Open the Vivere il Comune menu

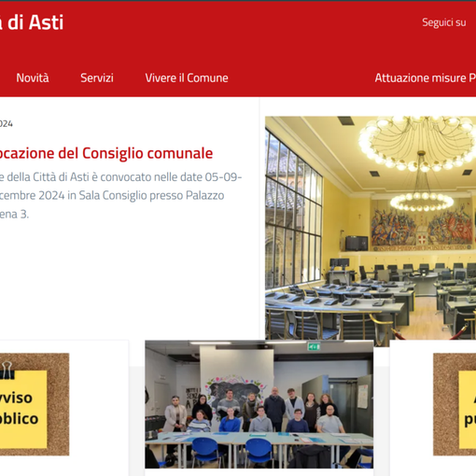click(187, 77)
